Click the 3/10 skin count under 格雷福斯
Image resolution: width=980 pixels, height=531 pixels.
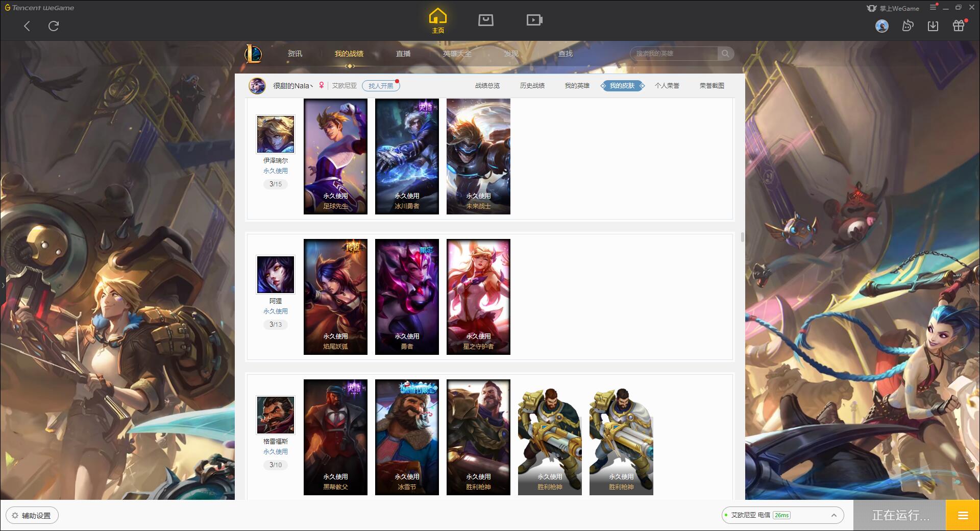(276, 465)
